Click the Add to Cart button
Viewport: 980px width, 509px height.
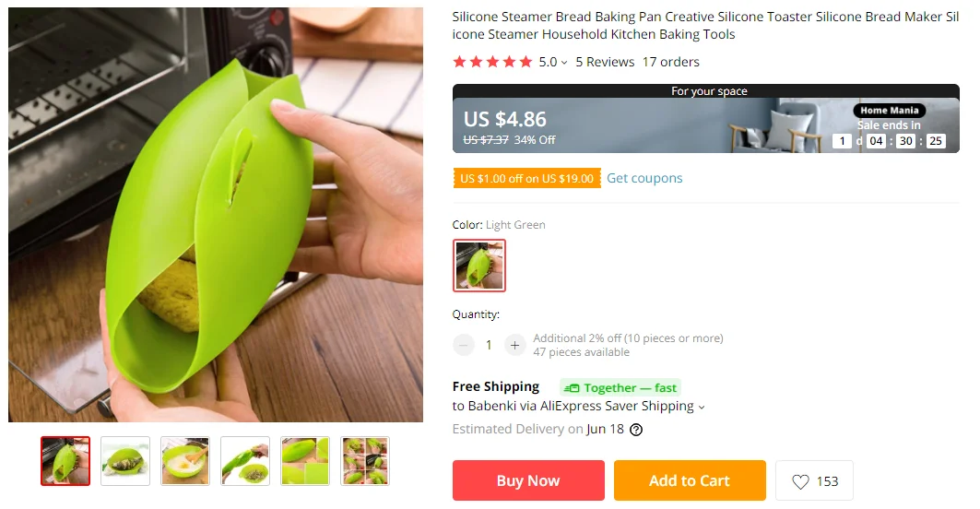(690, 480)
